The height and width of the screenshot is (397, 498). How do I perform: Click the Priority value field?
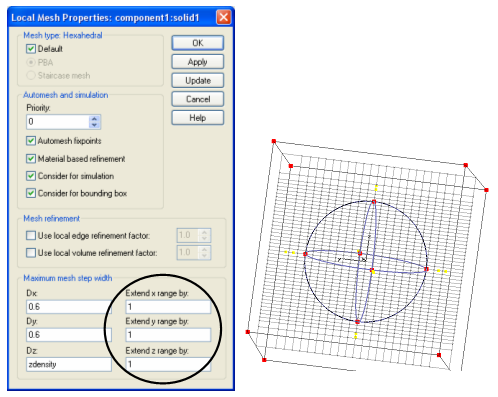click(58, 122)
